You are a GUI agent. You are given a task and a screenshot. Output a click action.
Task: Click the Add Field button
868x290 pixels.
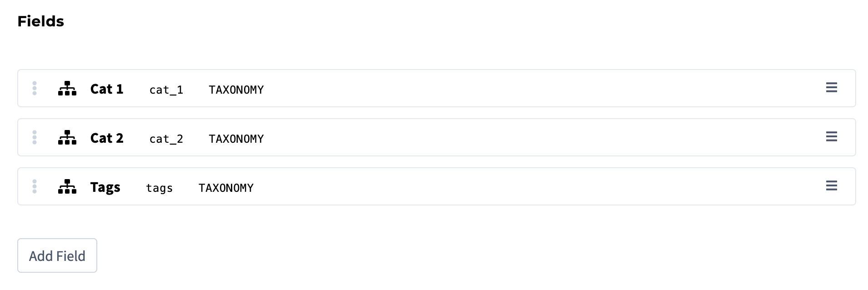(57, 255)
